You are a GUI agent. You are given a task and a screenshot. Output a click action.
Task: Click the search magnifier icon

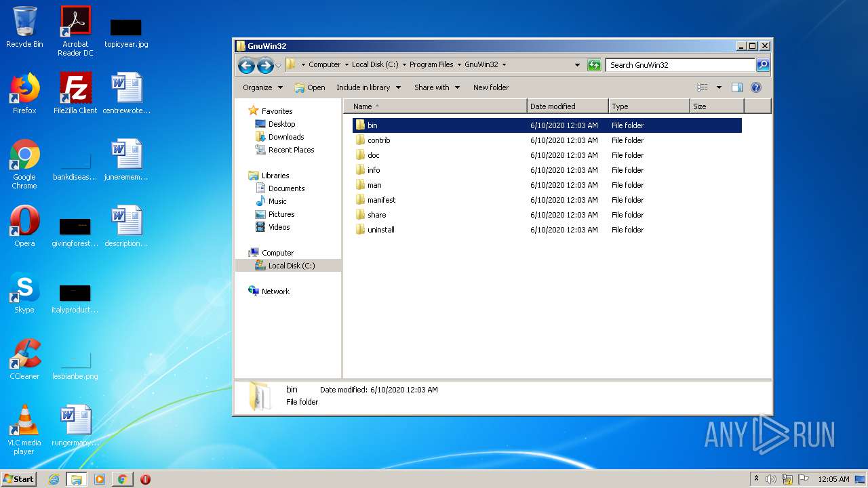(763, 65)
